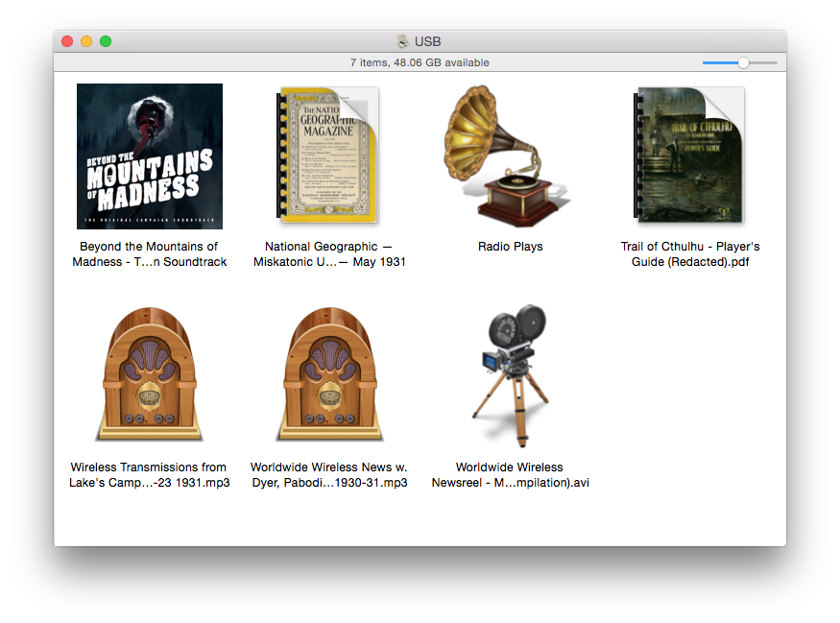Click the 'Wireless Transmissions from Lake's Camp' mp3 label
Screen dimensions: 840x623
point(150,474)
